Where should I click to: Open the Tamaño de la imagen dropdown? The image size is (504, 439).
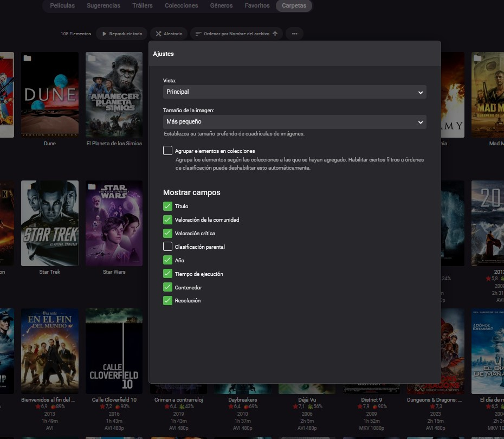click(295, 122)
